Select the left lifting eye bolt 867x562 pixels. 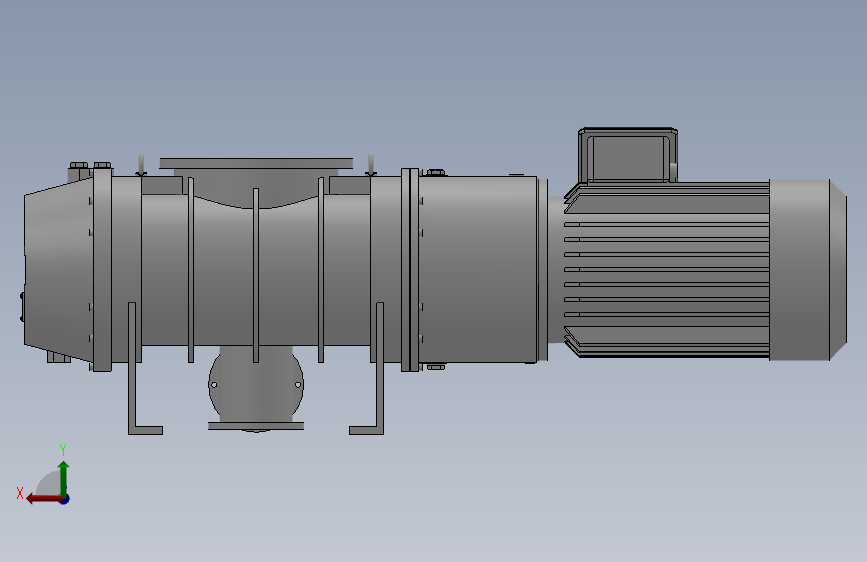click(141, 165)
